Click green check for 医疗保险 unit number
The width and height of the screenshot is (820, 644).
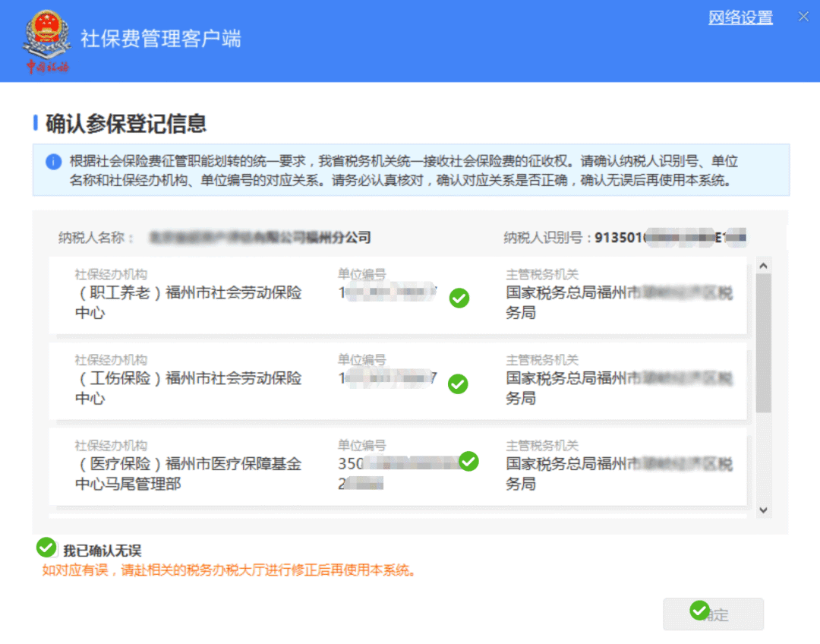(x=468, y=461)
